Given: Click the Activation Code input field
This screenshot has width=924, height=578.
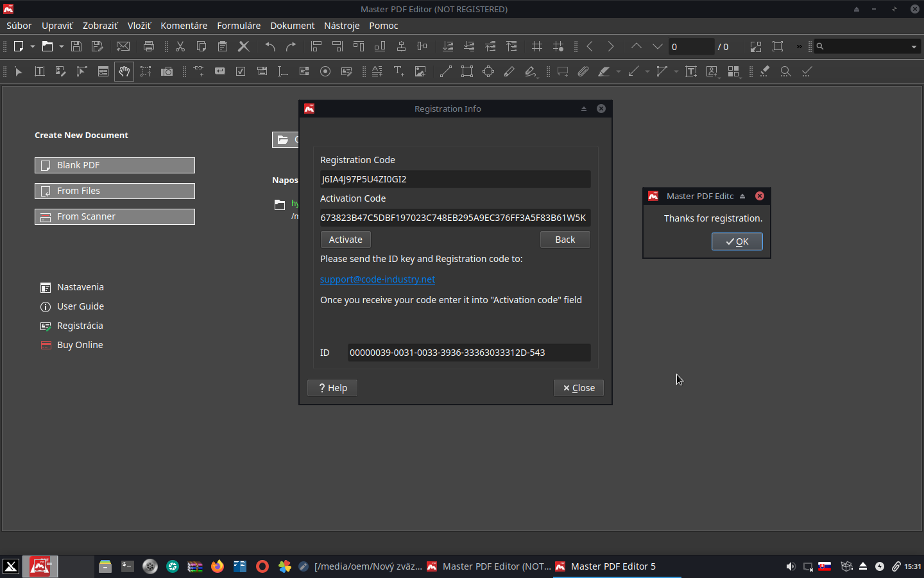Looking at the screenshot, I should (x=456, y=218).
